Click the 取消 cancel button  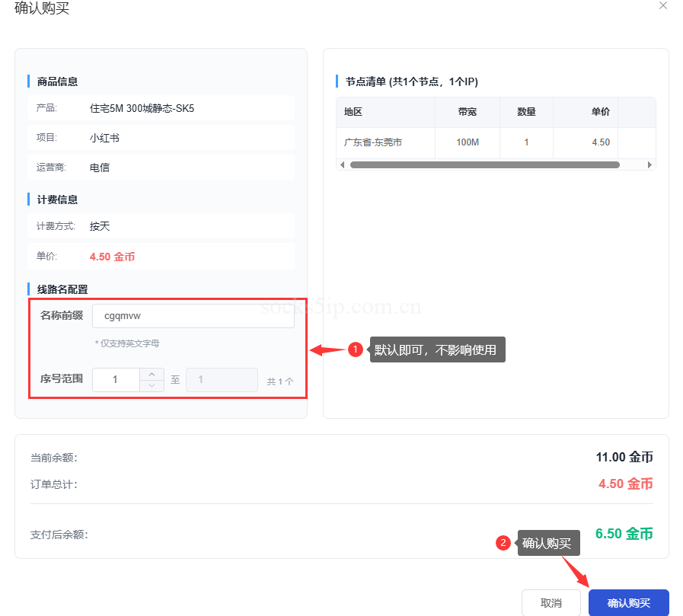[x=551, y=602]
